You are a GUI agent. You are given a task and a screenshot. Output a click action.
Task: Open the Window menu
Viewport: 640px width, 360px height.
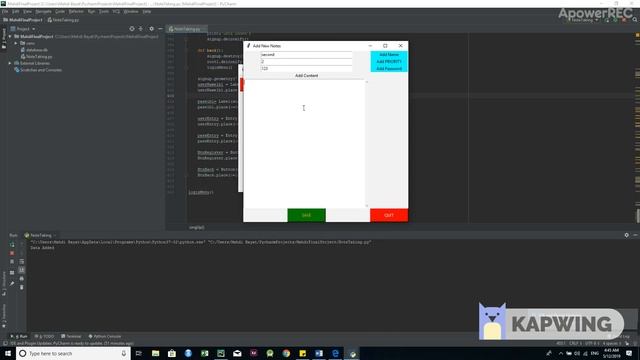(131, 11)
